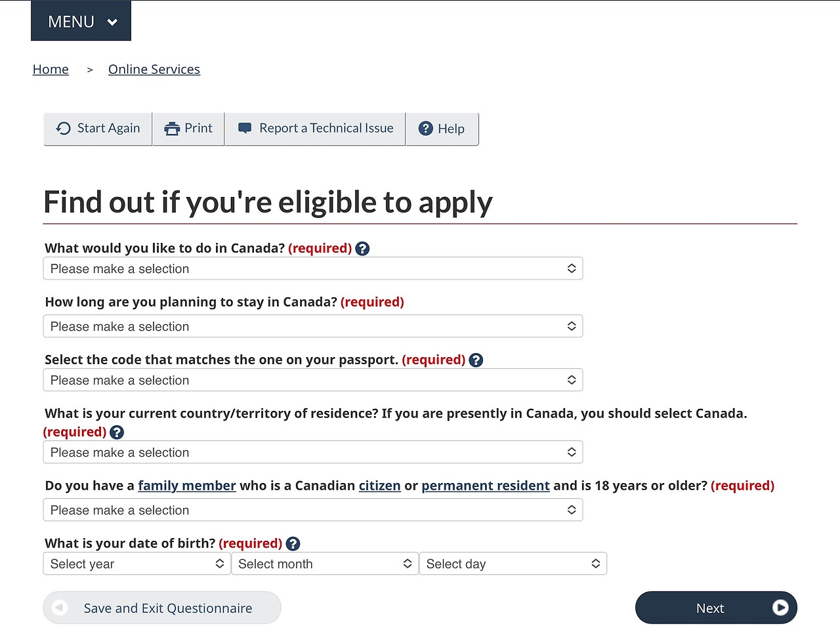Open the Select year dropdown
Viewport: 840px width, 632px height.
(137, 564)
